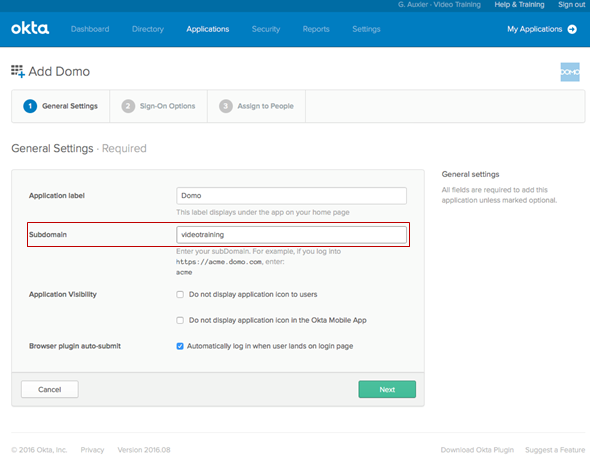Click the green Next button
This screenshot has width=590, height=455.
(387, 389)
